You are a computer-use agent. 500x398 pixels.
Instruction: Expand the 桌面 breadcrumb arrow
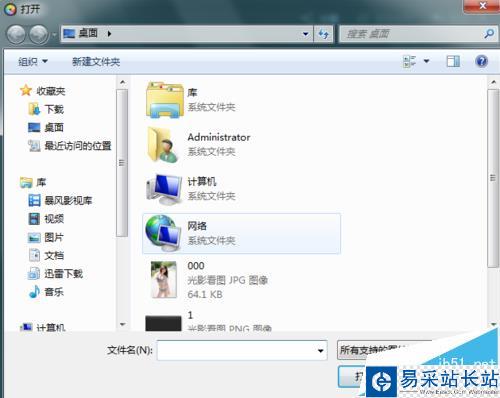tap(109, 34)
